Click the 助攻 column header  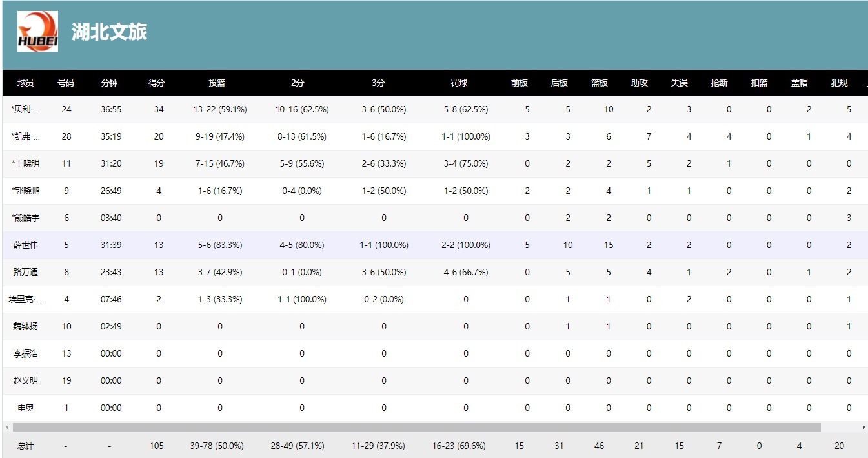click(640, 83)
